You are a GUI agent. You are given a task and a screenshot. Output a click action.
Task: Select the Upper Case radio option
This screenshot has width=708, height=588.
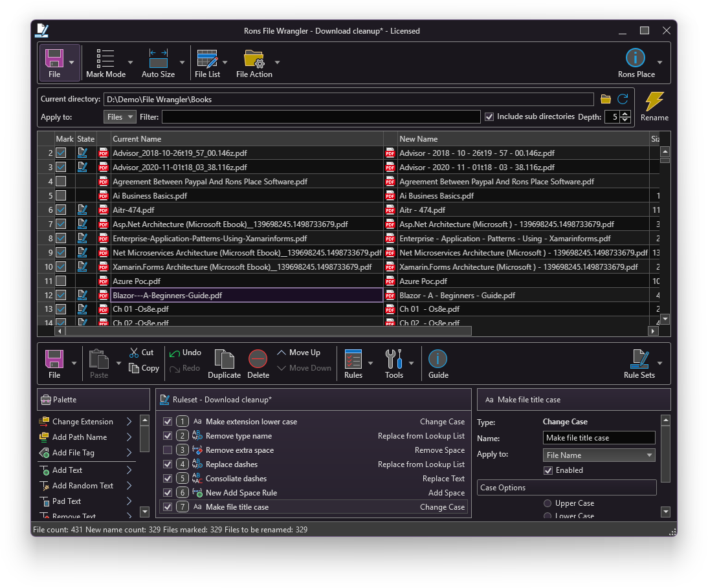548,503
